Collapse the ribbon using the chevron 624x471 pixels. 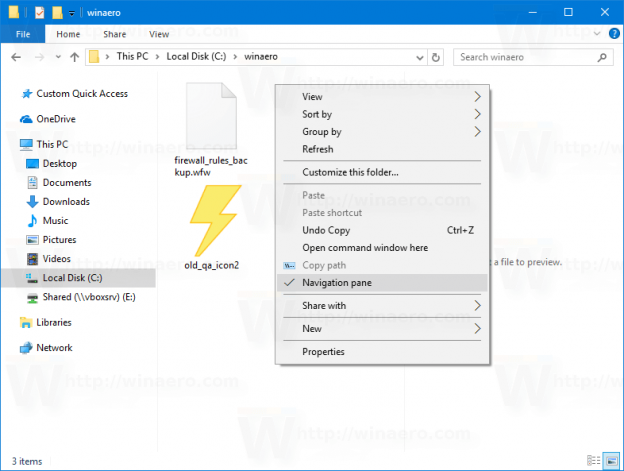tap(595, 34)
